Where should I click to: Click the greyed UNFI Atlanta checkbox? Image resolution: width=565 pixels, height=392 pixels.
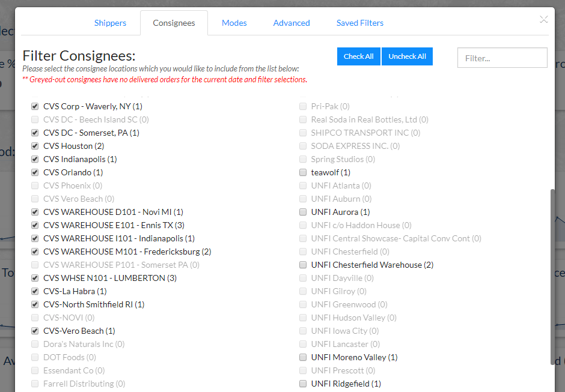pos(303,185)
